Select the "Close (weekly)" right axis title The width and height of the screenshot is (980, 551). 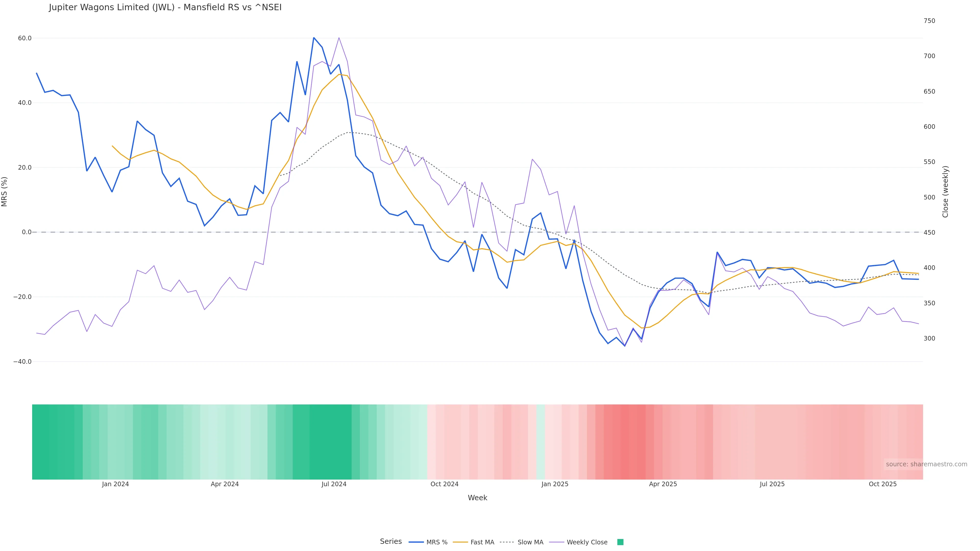pos(945,192)
